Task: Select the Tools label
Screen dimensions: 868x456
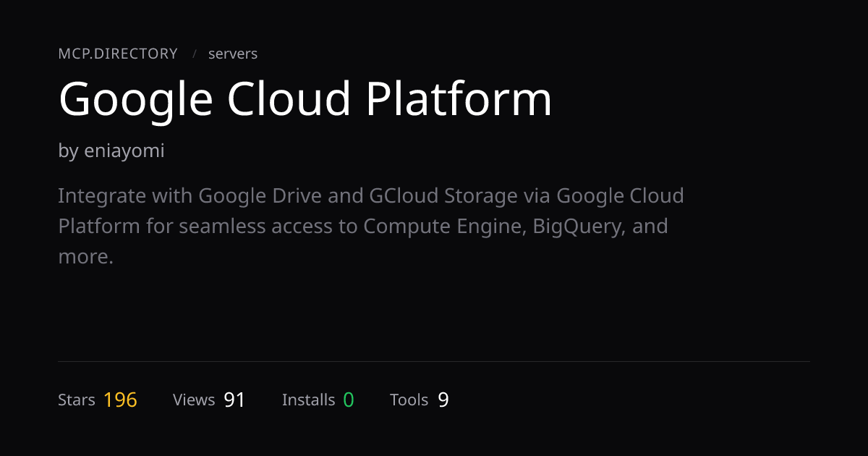Action: click(409, 400)
